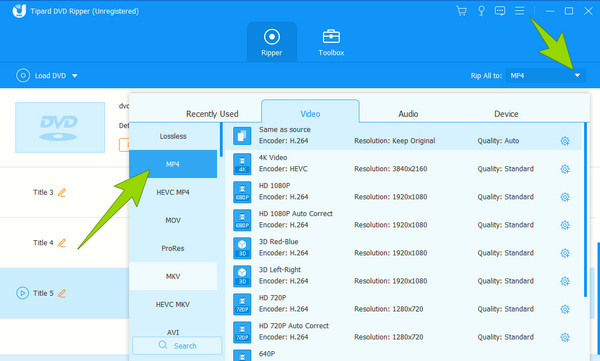Click the HD 720P format icon
Image resolution: width=600 pixels, height=361 pixels.
coord(242,304)
